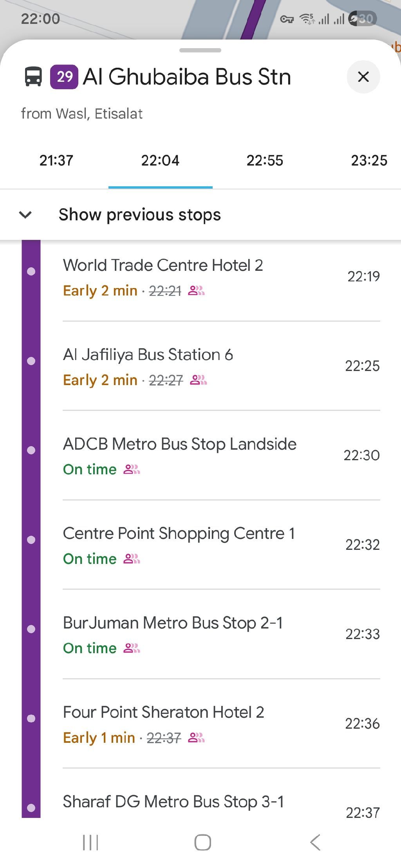The width and height of the screenshot is (401, 868).
Task: Select the 22:04 departure tab
Action: click(x=160, y=160)
